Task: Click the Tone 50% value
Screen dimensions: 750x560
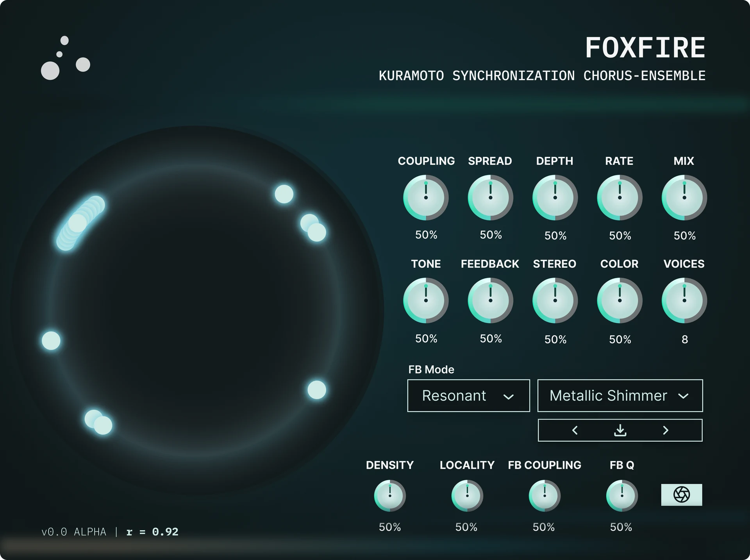Action: click(426, 338)
